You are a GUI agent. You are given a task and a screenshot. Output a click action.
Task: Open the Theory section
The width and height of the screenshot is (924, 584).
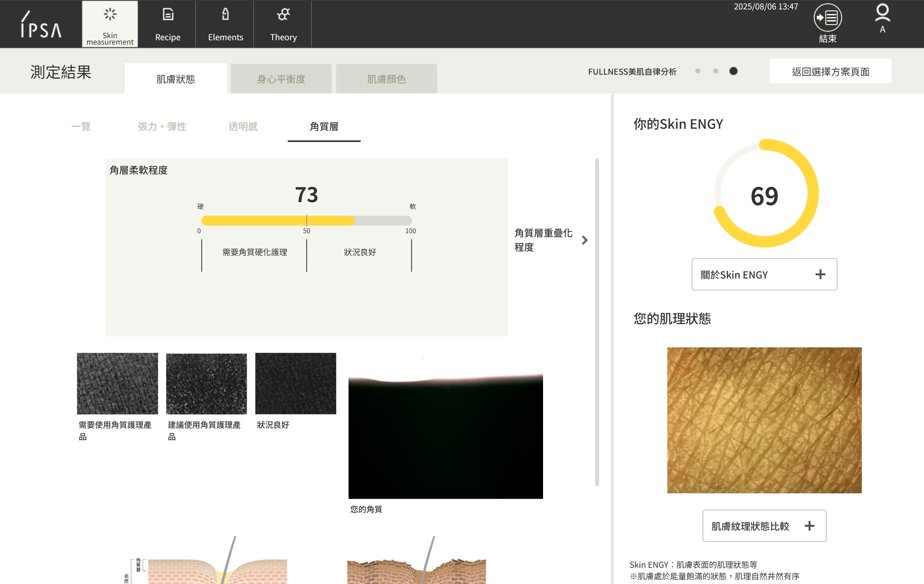(x=283, y=24)
